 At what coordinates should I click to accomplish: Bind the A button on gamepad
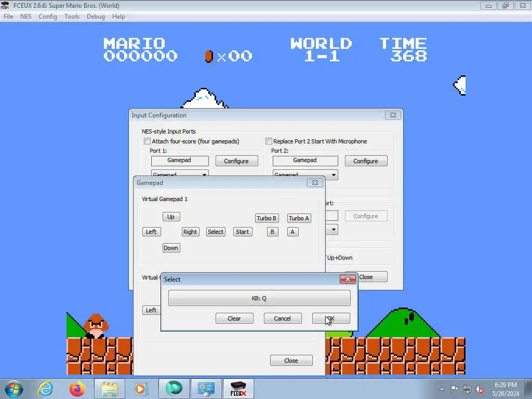(293, 232)
